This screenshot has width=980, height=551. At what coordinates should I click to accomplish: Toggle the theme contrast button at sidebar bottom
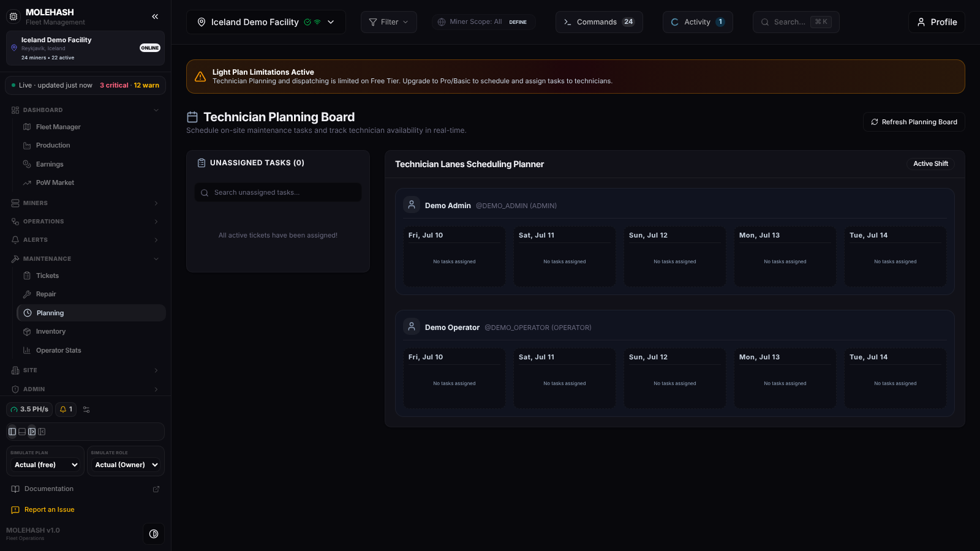pyautogui.click(x=154, y=534)
